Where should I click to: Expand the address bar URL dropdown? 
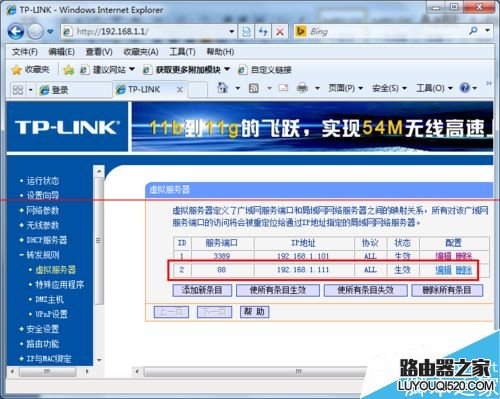232,32
